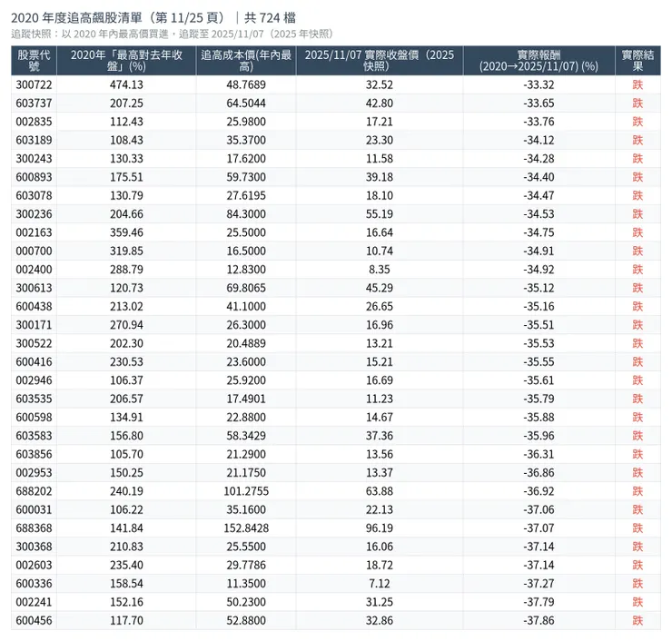Click return value -37.86
The height and width of the screenshot is (641, 672).
[x=539, y=620]
